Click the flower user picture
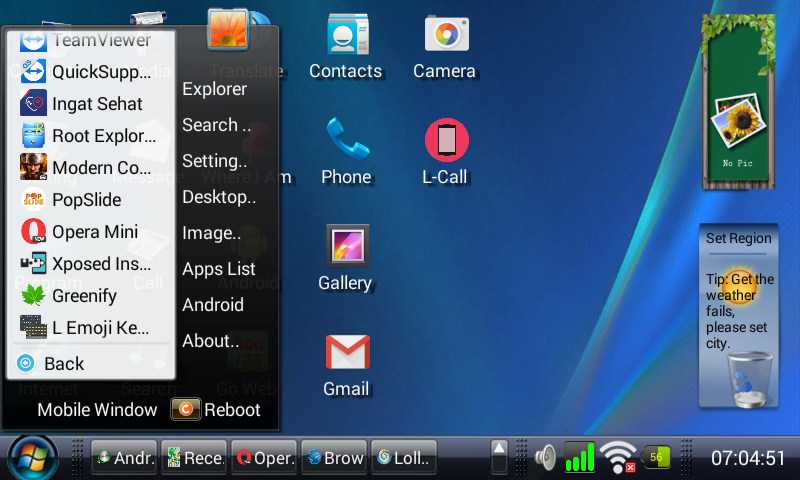The height and width of the screenshot is (480, 800). tap(228, 29)
